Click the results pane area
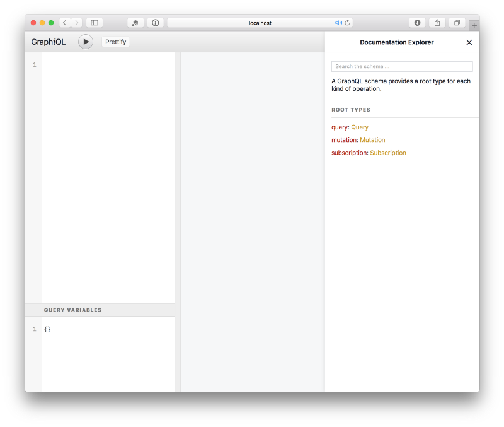The height and width of the screenshot is (427, 504). tap(253, 222)
